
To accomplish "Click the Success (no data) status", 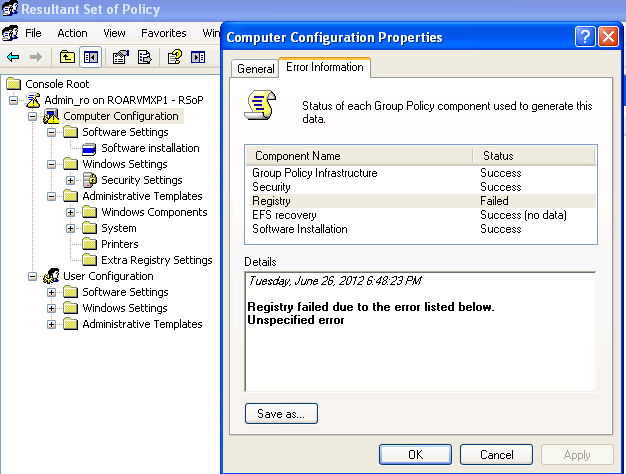I will click(x=523, y=215).
